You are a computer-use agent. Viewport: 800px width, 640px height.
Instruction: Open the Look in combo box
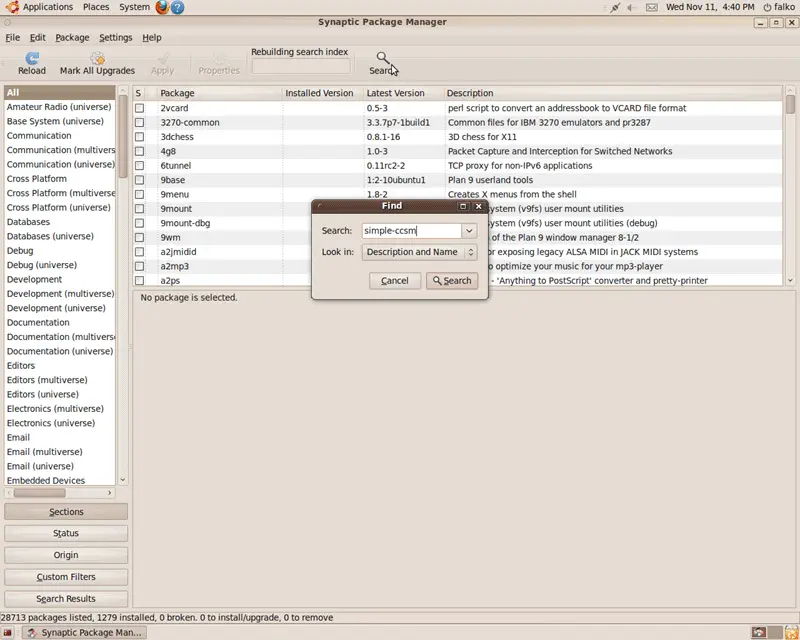[419, 252]
